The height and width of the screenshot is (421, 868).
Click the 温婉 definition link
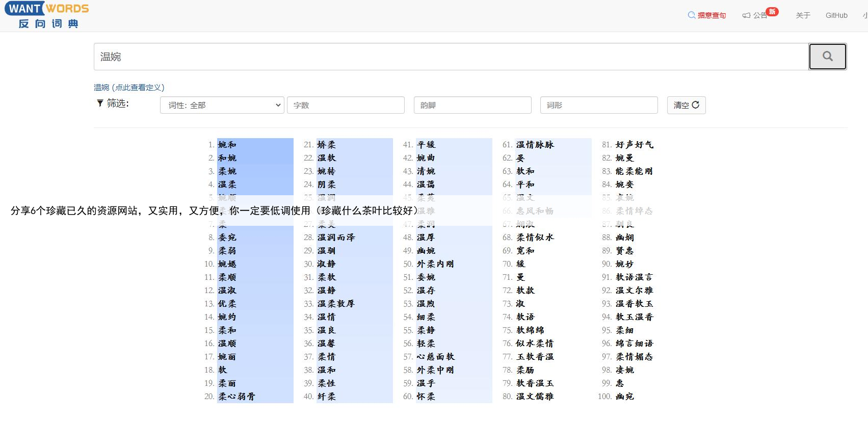pyautogui.click(x=129, y=88)
